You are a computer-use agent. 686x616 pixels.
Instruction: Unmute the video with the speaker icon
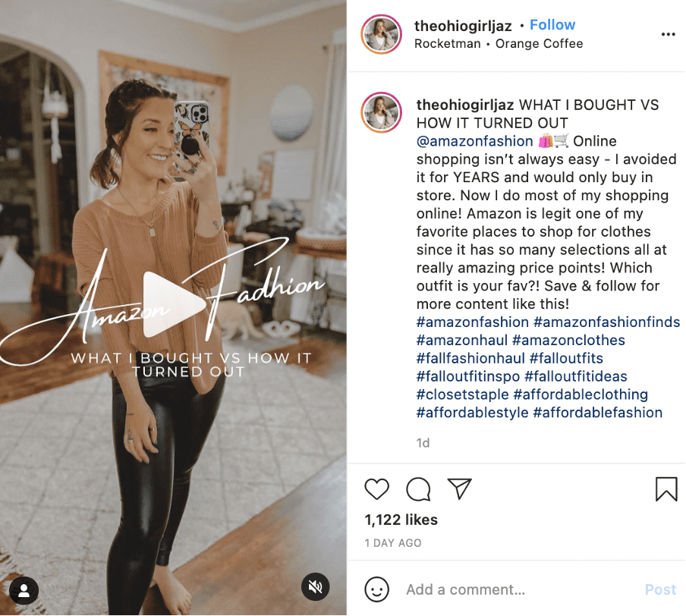coord(315,586)
